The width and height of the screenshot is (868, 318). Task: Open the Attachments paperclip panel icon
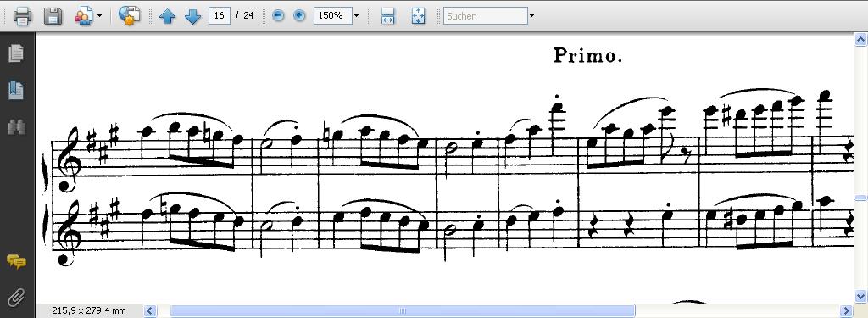pyautogui.click(x=16, y=298)
